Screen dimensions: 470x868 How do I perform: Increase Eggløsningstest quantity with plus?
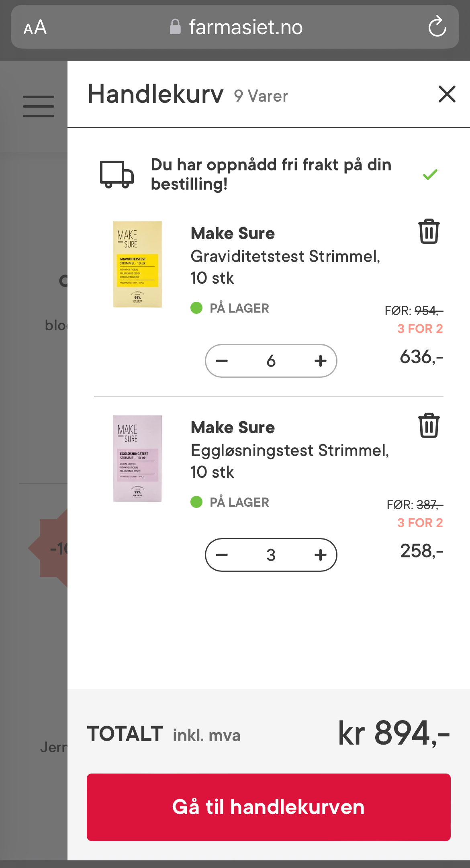click(x=320, y=555)
